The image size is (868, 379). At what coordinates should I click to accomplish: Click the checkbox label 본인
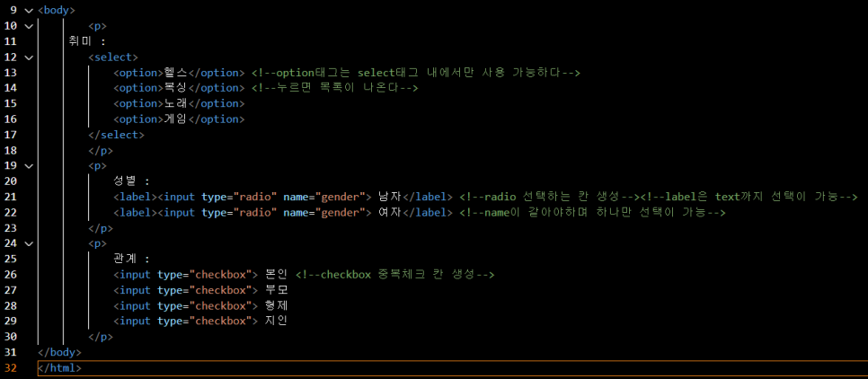pos(276,275)
